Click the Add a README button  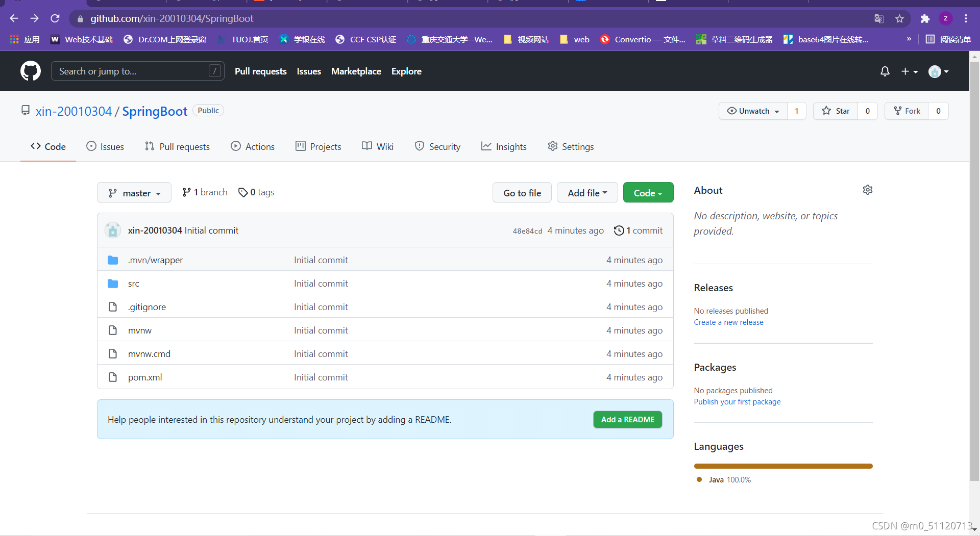click(628, 419)
